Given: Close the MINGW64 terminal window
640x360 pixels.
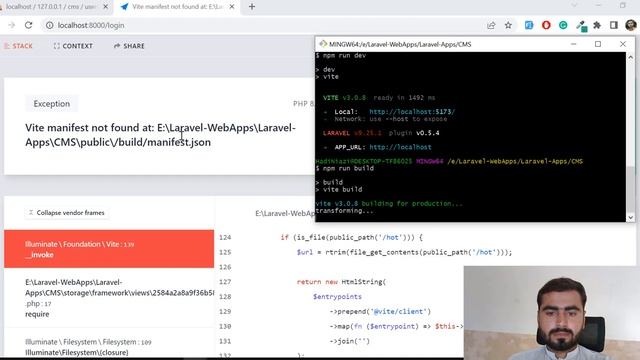Looking at the screenshot, I should pyautogui.click(x=623, y=44).
